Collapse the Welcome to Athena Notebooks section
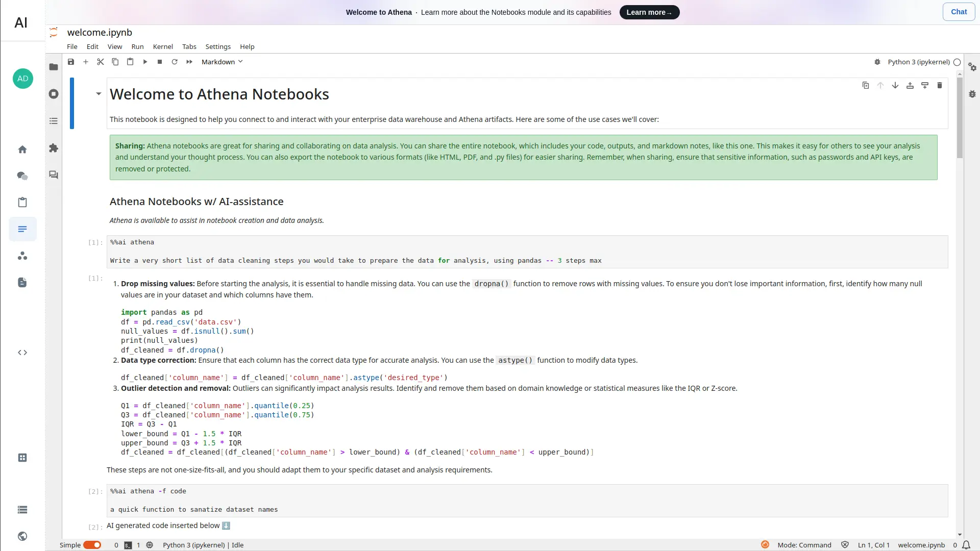Screen dimensions: 980x551 point(99,93)
